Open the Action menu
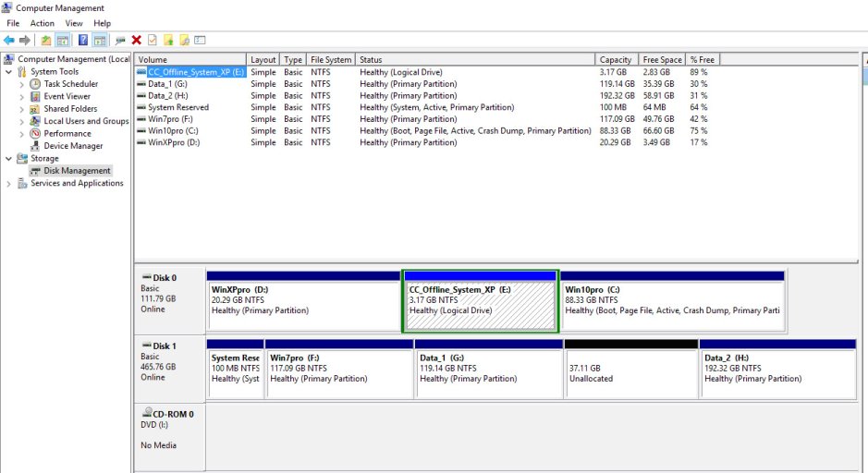The image size is (868, 473). tap(43, 23)
